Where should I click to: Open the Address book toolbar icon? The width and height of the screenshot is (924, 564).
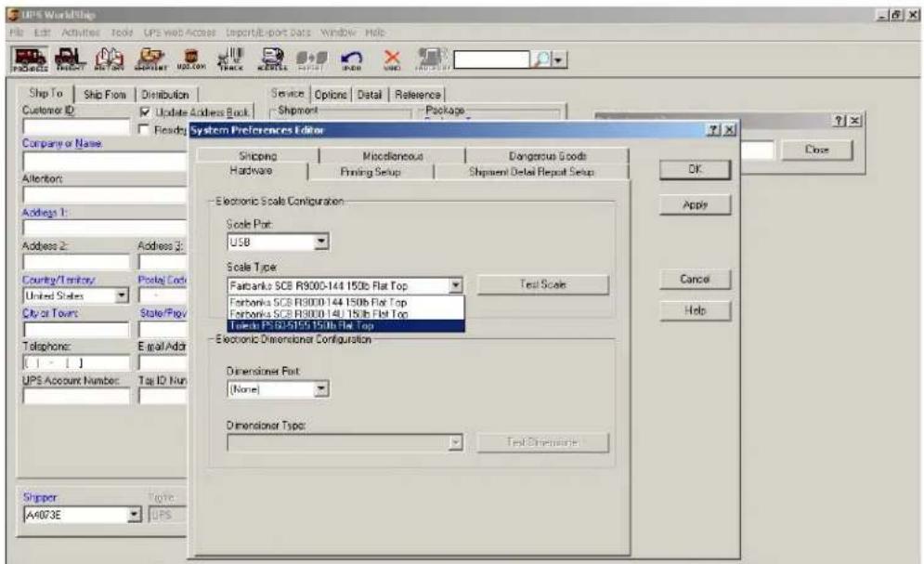pyautogui.click(x=272, y=59)
